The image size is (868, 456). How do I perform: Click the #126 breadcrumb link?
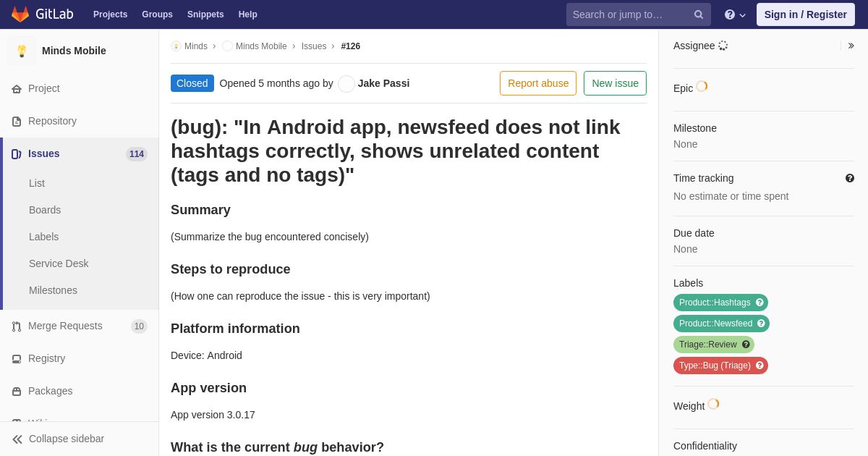351,46
